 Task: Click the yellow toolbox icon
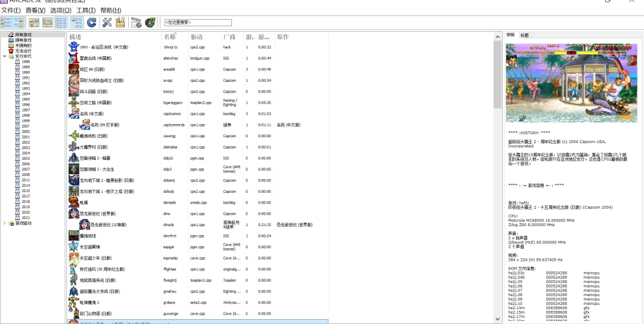click(120, 23)
